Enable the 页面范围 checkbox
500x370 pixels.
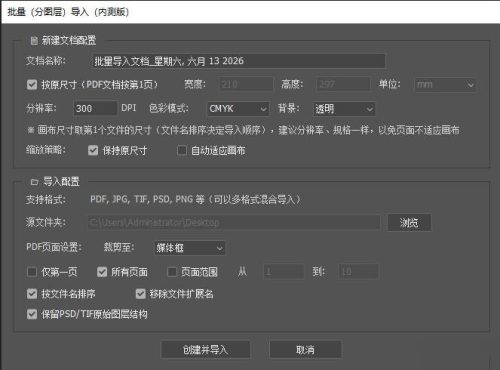point(172,272)
